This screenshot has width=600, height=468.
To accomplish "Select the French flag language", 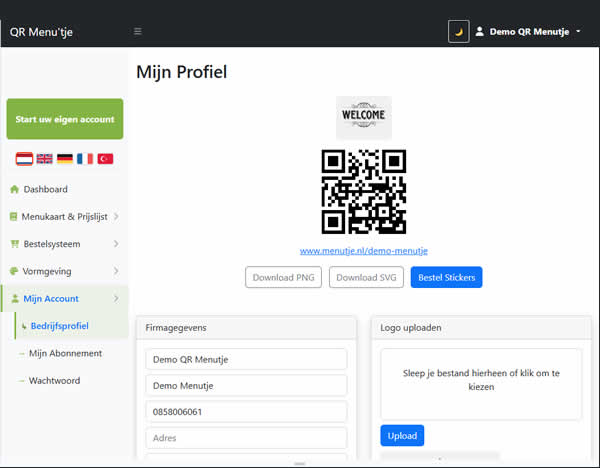I will [x=85, y=159].
